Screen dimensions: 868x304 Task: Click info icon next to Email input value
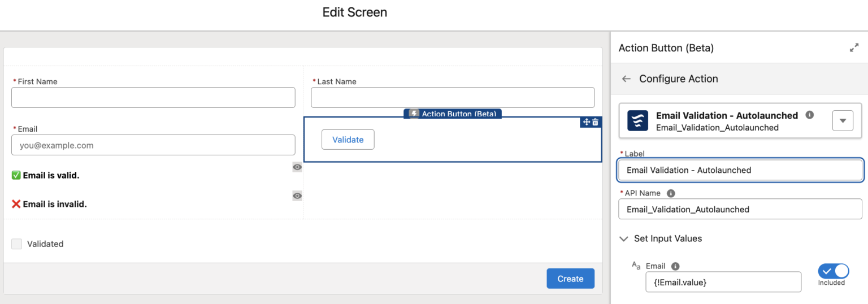tap(675, 266)
